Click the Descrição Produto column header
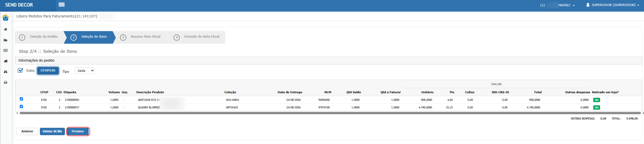This screenshot has width=644, height=144. (150, 92)
